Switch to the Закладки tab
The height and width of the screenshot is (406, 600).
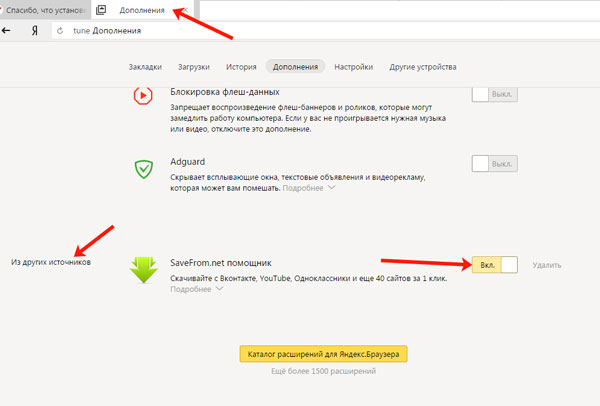145,67
